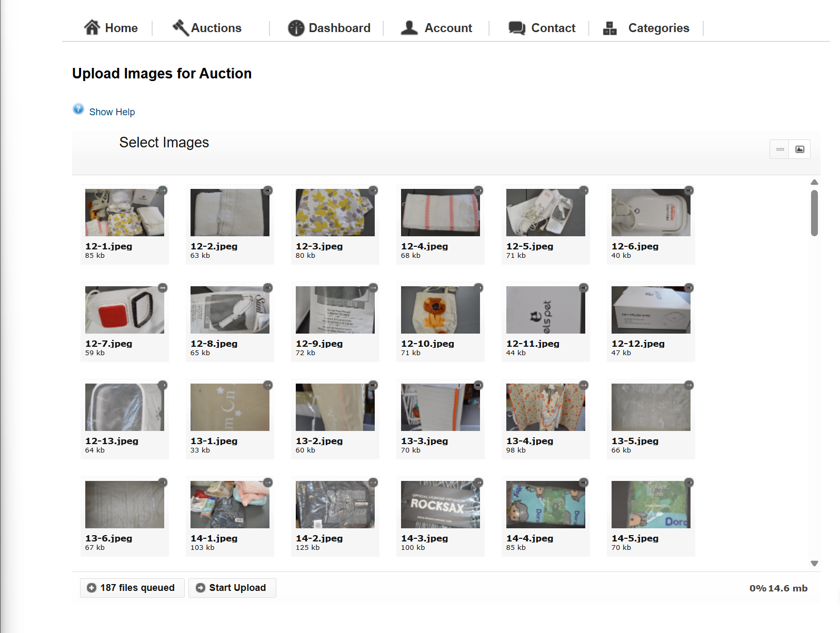Click the remove icon on 12-4.jpeg
This screenshot has height=633, width=840.
478,190
